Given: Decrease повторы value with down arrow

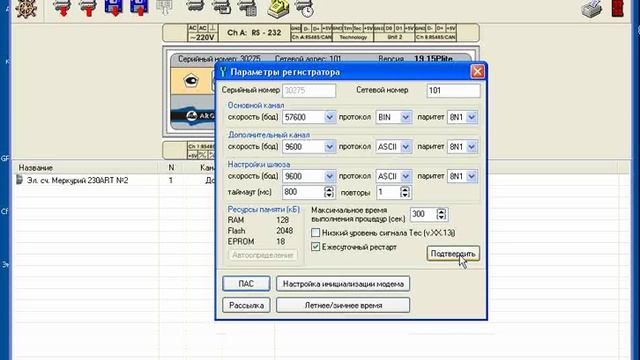Looking at the screenshot, I should tap(405, 195).
